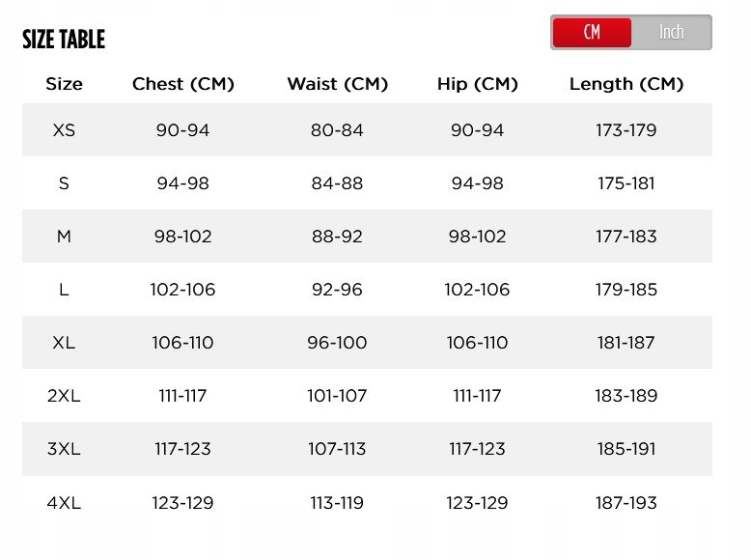Select the CM unit toggle
The image size is (751, 560).
[592, 33]
